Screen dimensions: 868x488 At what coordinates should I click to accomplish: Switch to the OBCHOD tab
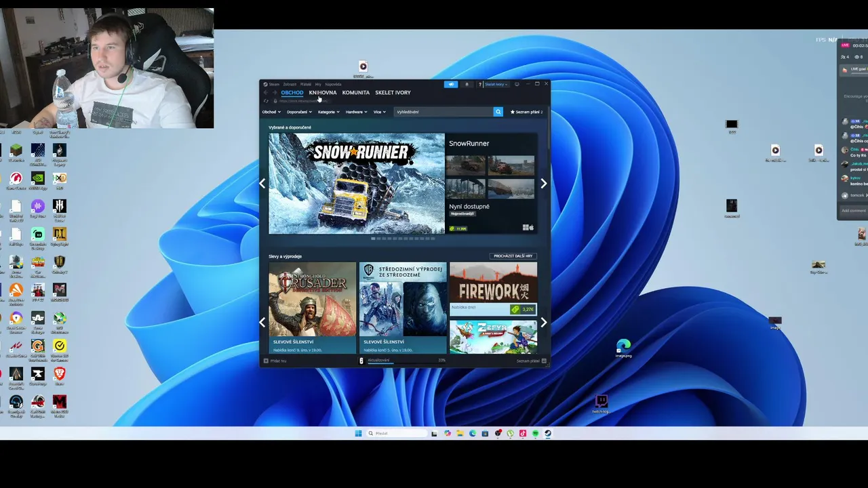pos(292,93)
